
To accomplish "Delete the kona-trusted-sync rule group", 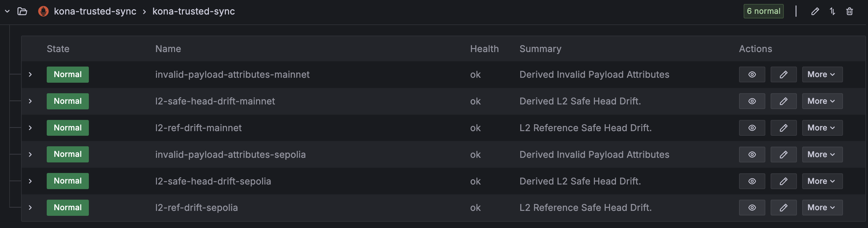I will pyautogui.click(x=850, y=12).
